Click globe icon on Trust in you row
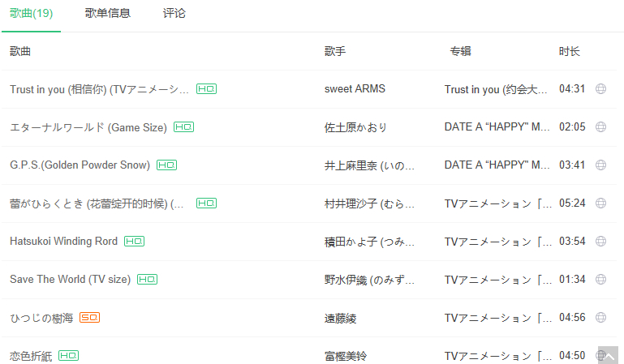The width and height of the screenshot is (624, 364). 601,89
